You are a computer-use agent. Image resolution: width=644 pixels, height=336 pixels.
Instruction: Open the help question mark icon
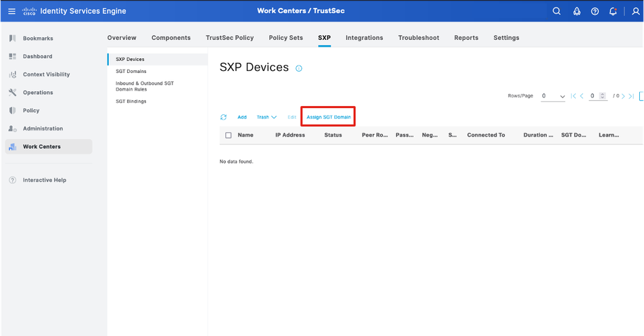[x=595, y=11]
